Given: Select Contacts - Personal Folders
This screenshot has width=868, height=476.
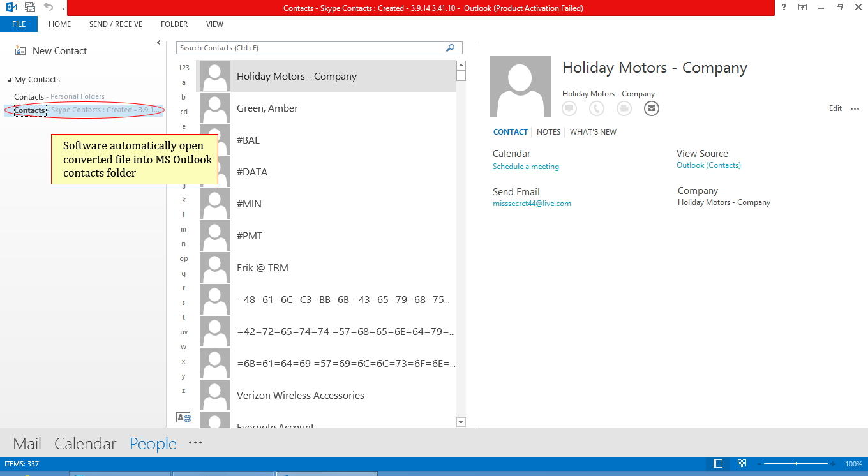Looking at the screenshot, I should coord(59,97).
